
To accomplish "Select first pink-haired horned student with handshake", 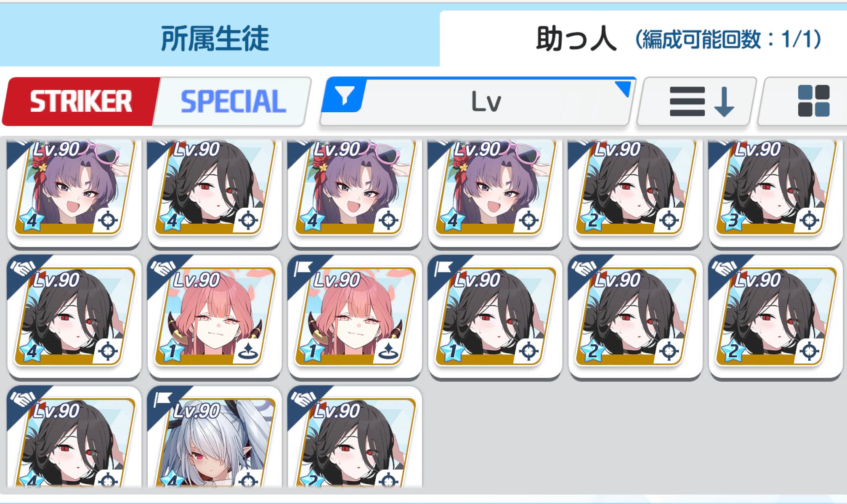I will [x=215, y=317].
